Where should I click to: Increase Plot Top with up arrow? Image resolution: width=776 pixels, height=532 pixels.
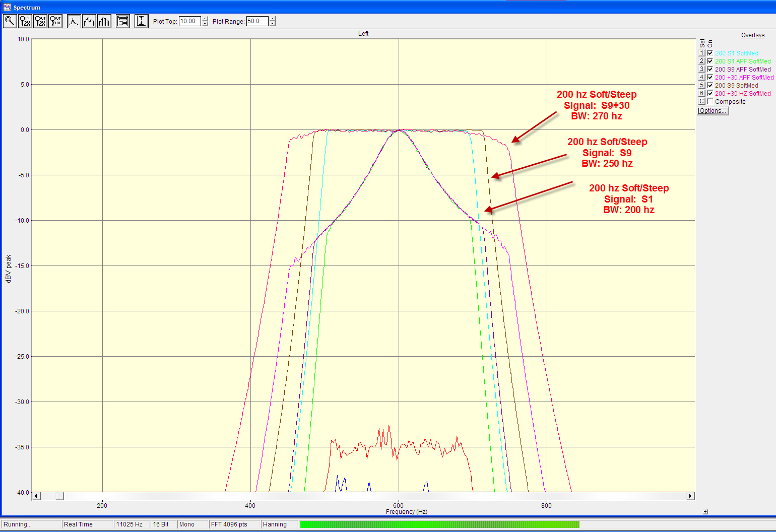pyautogui.click(x=205, y=19)
